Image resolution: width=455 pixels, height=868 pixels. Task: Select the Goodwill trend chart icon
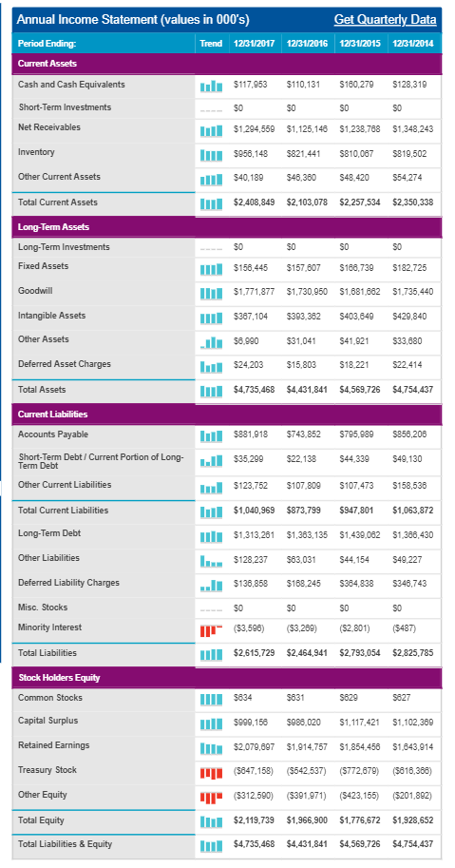click(211, 292)
